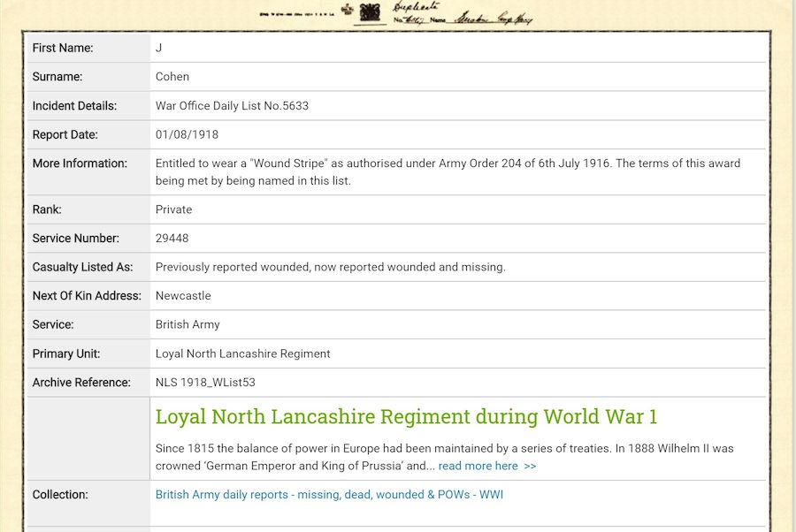Click the 'First Name:' label
796x532 pixels.
(x=63, y=48)
